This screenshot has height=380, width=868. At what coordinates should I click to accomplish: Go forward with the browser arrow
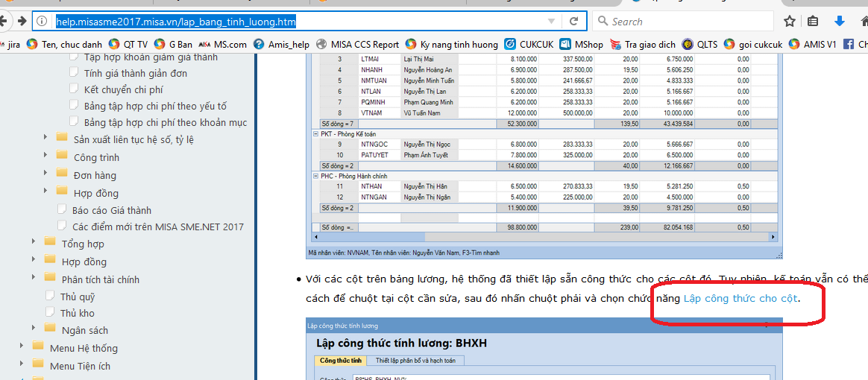(x=22, y=21)
